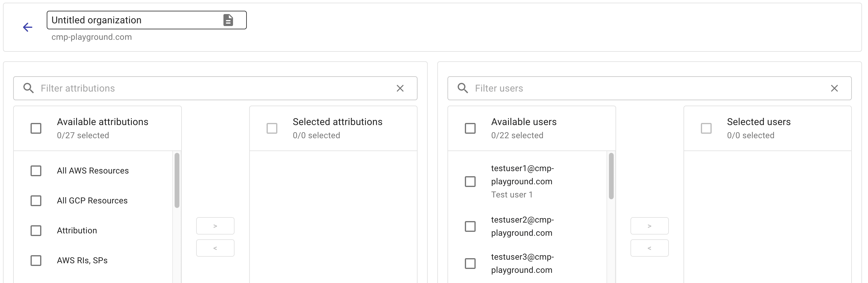Check the All GCP Resources checkbox
Viewport: 868px width, 283px height.
pos(36,201)
